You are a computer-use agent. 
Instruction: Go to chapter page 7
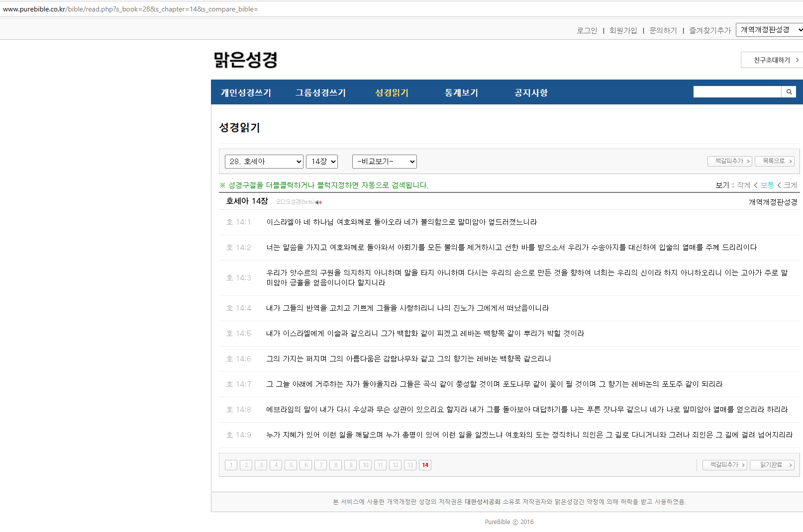click(321, 465)
